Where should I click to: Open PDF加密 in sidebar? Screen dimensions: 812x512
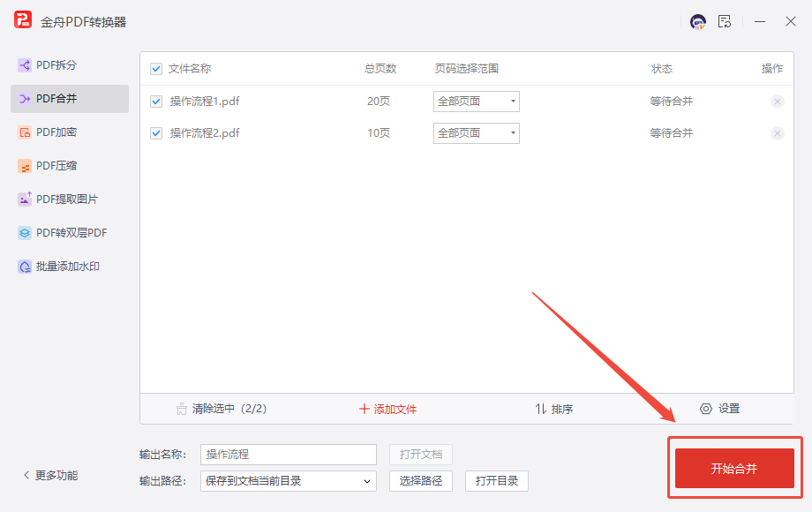70,132
